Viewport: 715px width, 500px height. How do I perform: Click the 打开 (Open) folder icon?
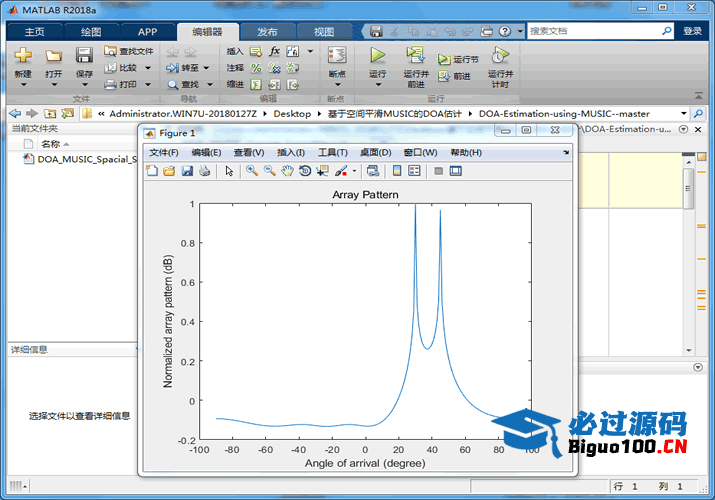point(53,56)
